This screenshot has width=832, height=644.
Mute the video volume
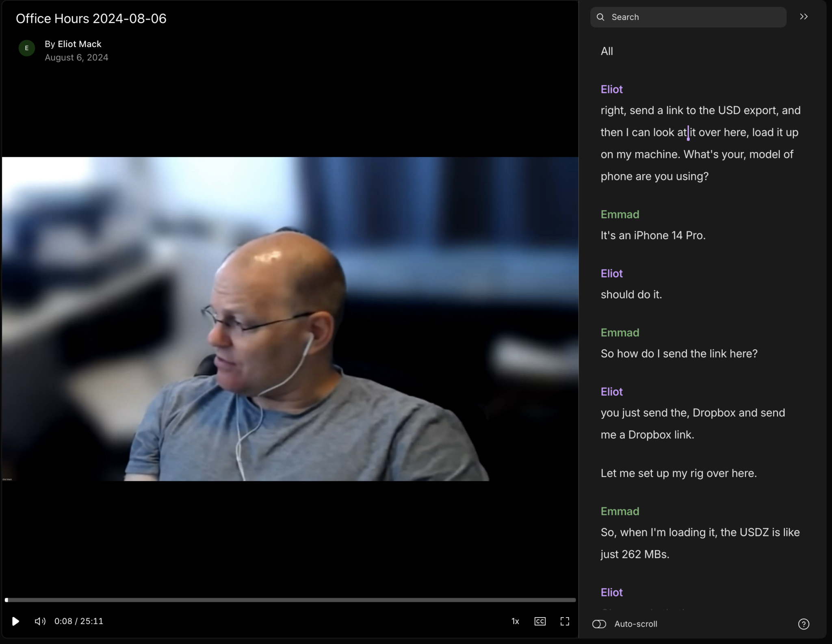[39, 621]
